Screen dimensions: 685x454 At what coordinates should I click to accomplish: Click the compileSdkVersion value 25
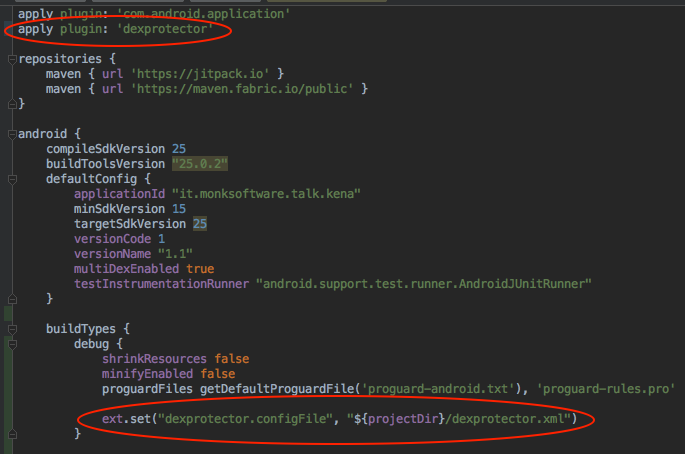click(178, 148)
